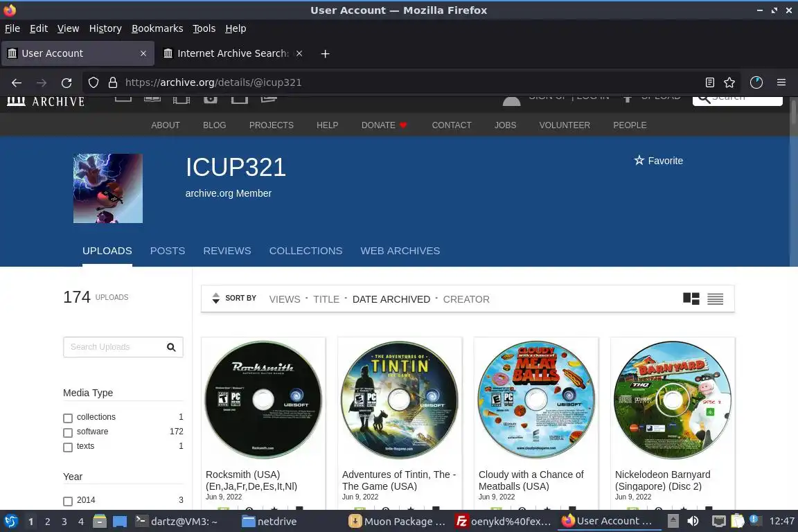Open the Tools menu
The image size is (798, 532).
(x=204, y=28)
